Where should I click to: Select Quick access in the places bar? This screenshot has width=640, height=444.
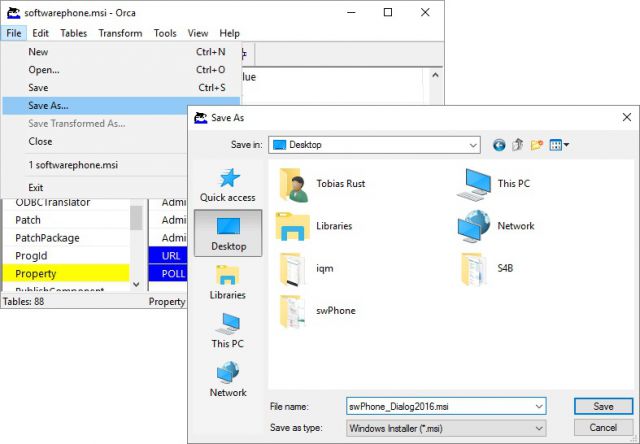coord(228,185)
